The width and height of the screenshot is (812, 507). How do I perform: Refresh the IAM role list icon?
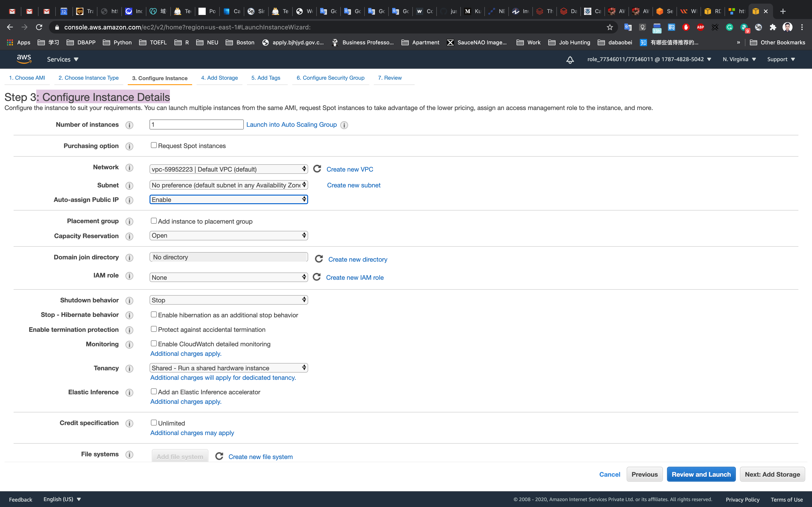coord(317,277)
